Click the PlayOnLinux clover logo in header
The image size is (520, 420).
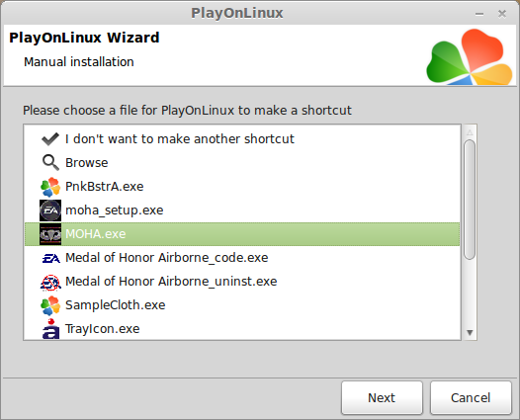point(470,56)
